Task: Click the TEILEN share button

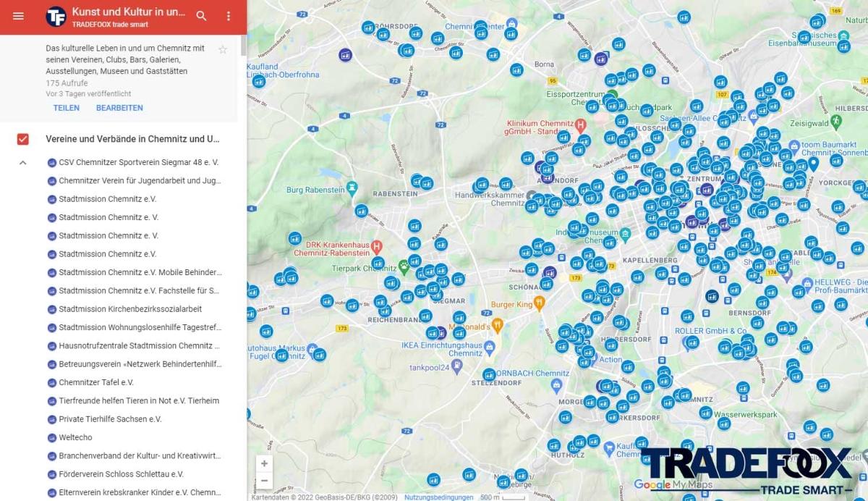Action: (x=67, y=108)
